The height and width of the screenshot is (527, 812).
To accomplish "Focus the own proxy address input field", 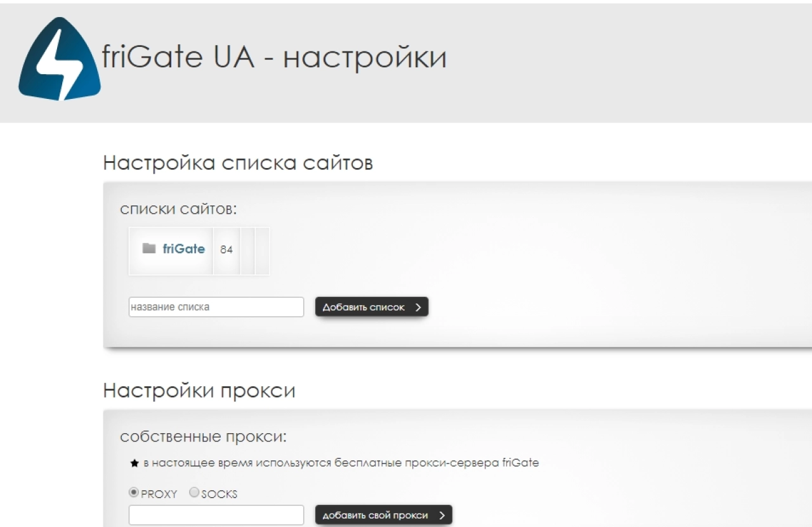I will coord(216,515).
